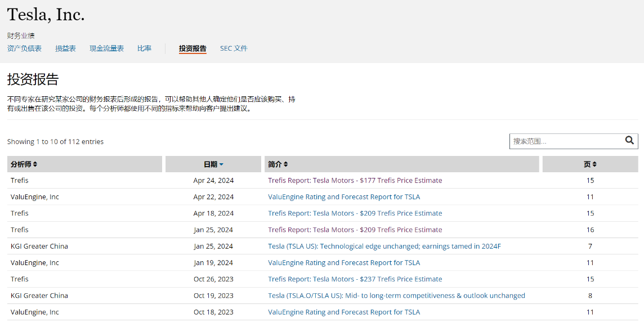Click KGI Greater China in Oct 19 row
Viewport: 644px width, 322px height.
39,296
